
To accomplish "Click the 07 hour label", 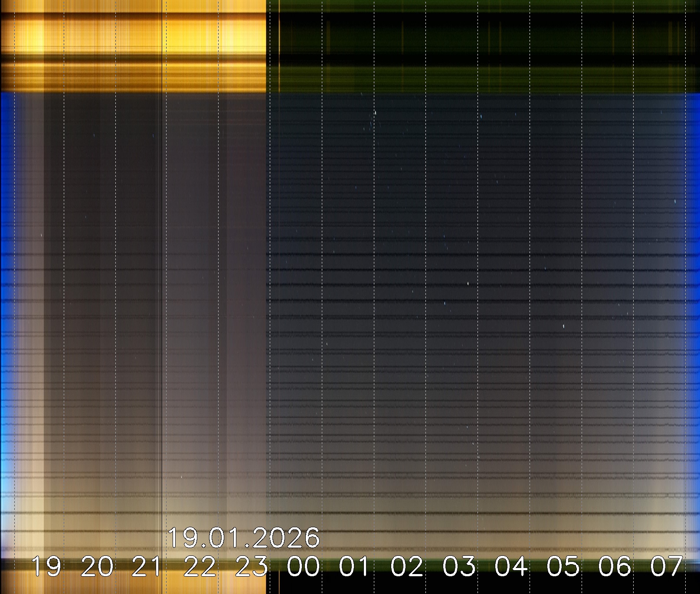I will [x=666, y=566].
